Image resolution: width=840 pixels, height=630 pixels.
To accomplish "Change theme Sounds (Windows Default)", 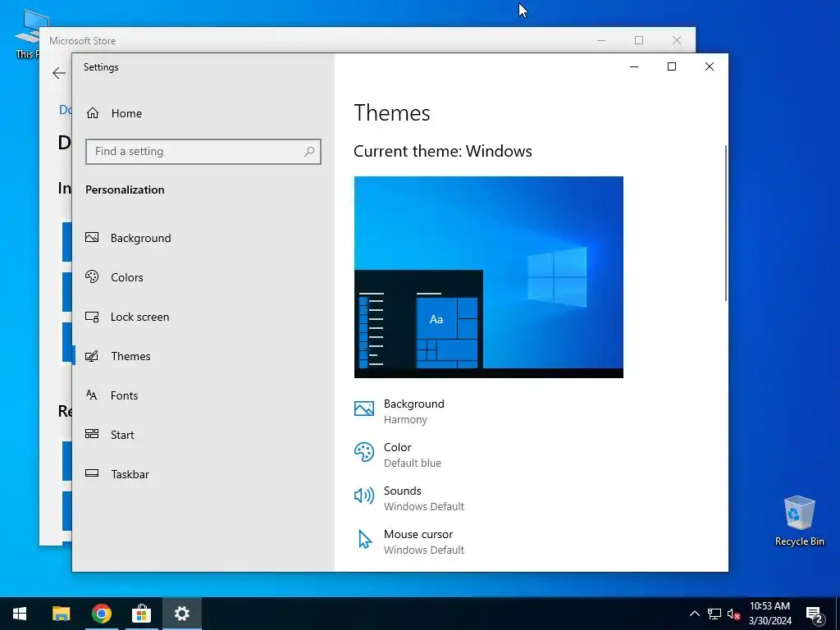I will tap(409, 498).
